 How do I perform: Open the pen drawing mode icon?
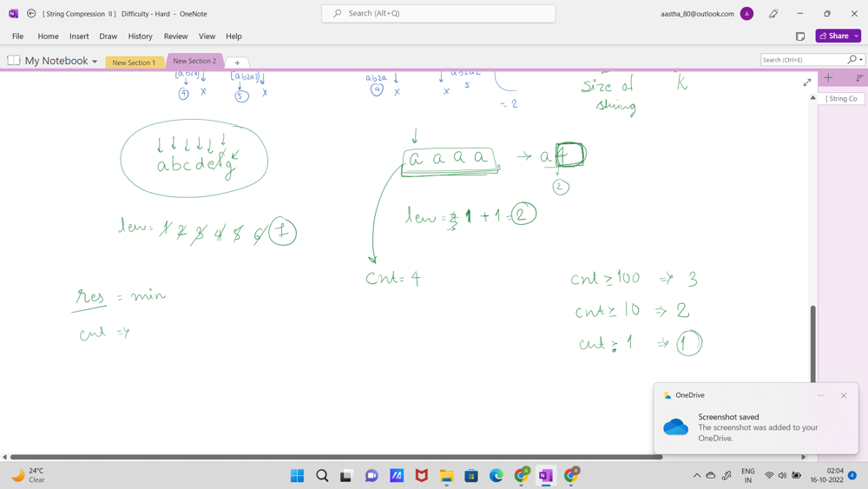pyautogui.click(x=773, y=14)
